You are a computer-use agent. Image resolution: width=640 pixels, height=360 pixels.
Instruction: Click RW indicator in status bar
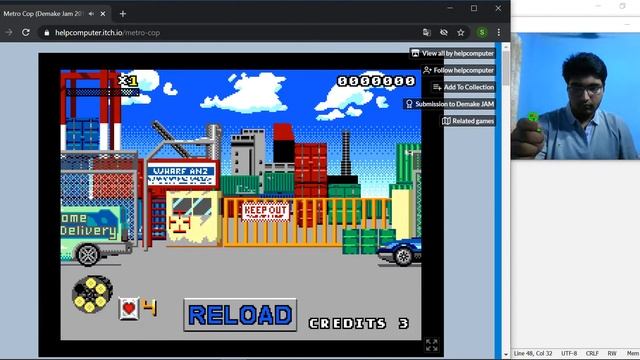coord(612,353)
